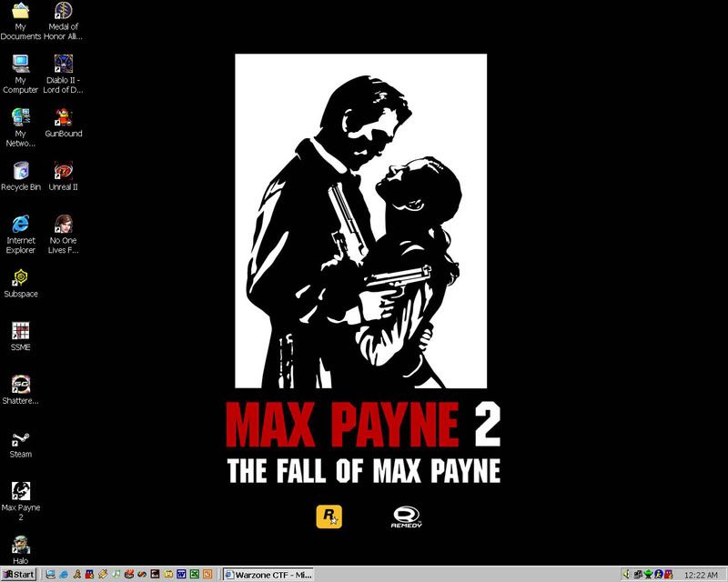This screenshot has height=582, width=728.
Task: Launch Internet Explorer from the quick launch bar
Action: click(64, 575)
